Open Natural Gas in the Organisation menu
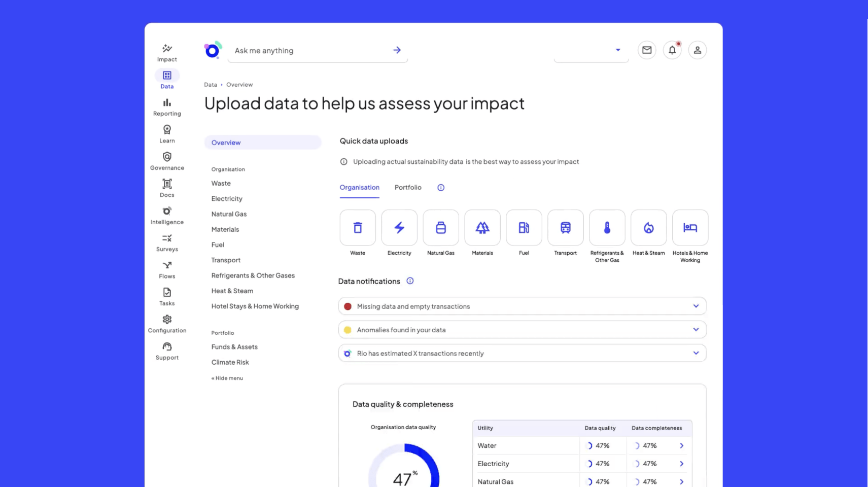This screenshot has height=487, width=868. [229, 214]
